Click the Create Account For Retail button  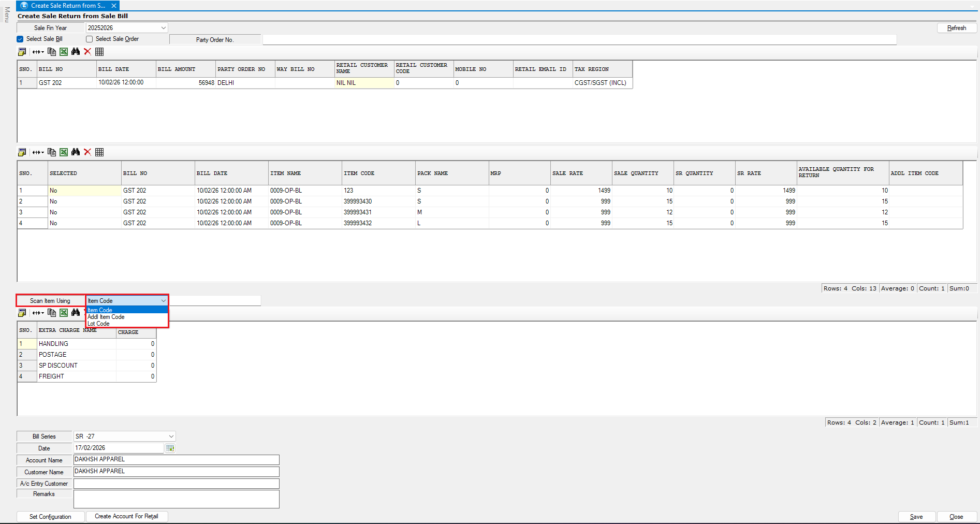[x=126, y=516]
